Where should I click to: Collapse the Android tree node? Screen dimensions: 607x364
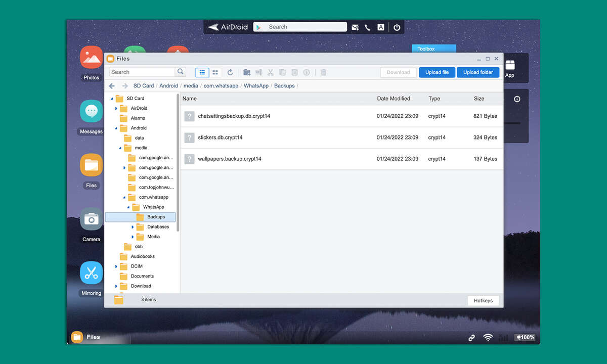(x=116, y=128)
